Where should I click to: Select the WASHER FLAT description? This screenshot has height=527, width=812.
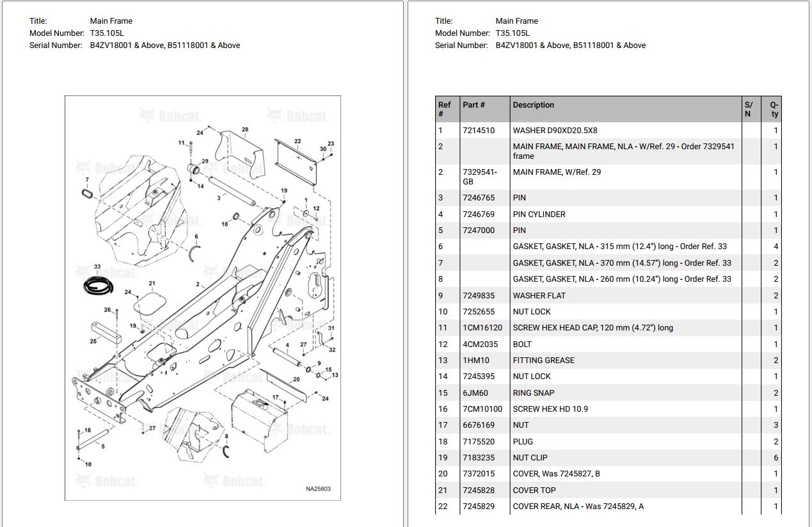[x=539, y=296]
